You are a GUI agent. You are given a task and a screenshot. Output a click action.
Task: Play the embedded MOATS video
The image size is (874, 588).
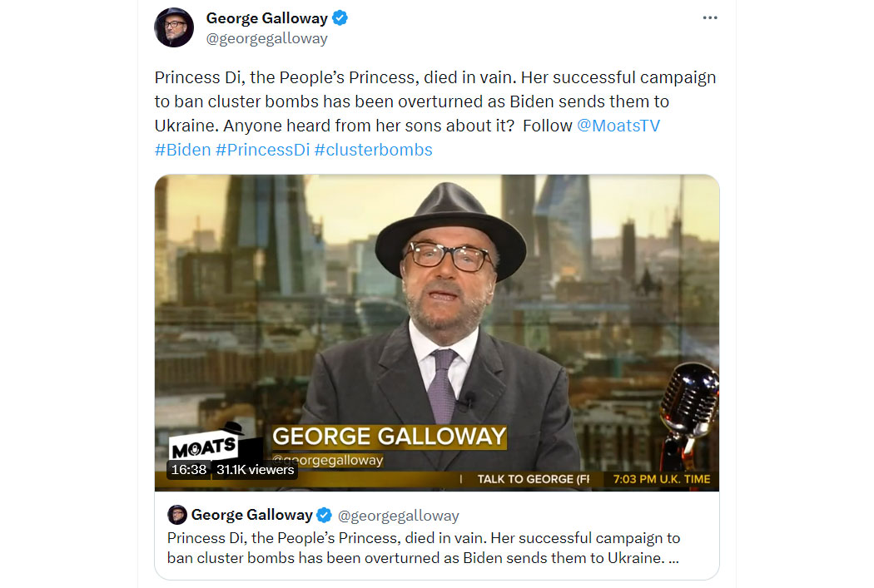click(x=437, y=333)
